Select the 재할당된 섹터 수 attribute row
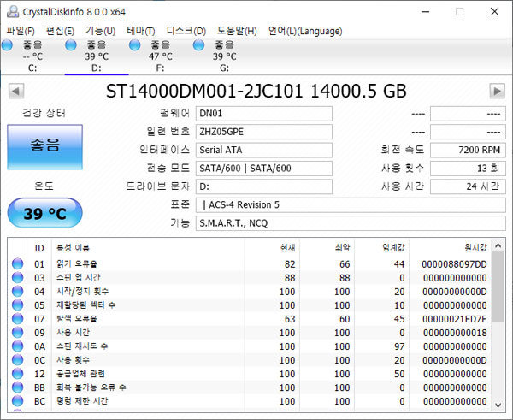 click(250, 305)
